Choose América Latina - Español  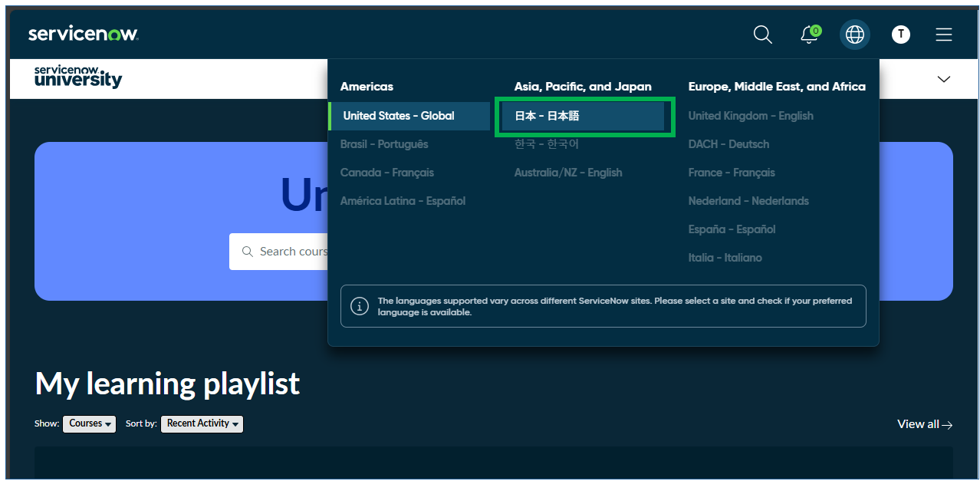(x=403, y=201)
